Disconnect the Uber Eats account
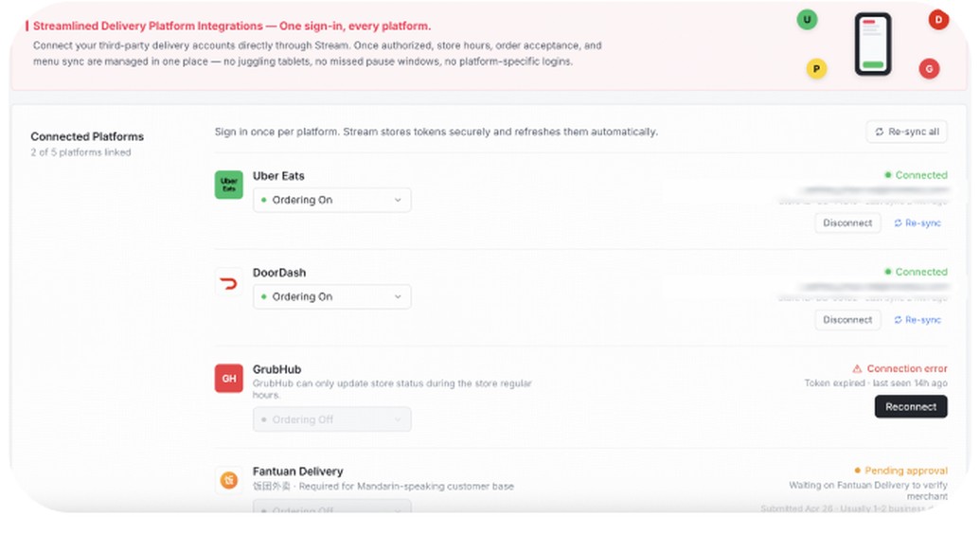This screenshot has height=534, width=980. pyautogui.click(x=847, y=223)
